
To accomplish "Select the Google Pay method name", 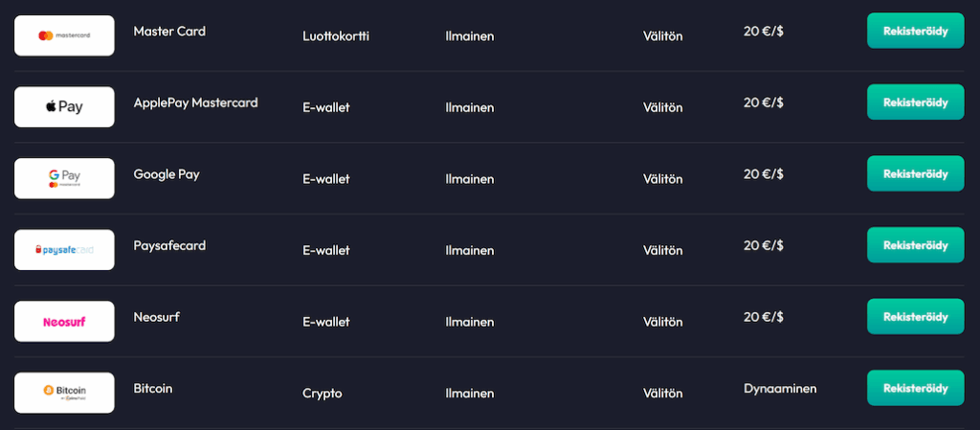I will tap(167, 174).
